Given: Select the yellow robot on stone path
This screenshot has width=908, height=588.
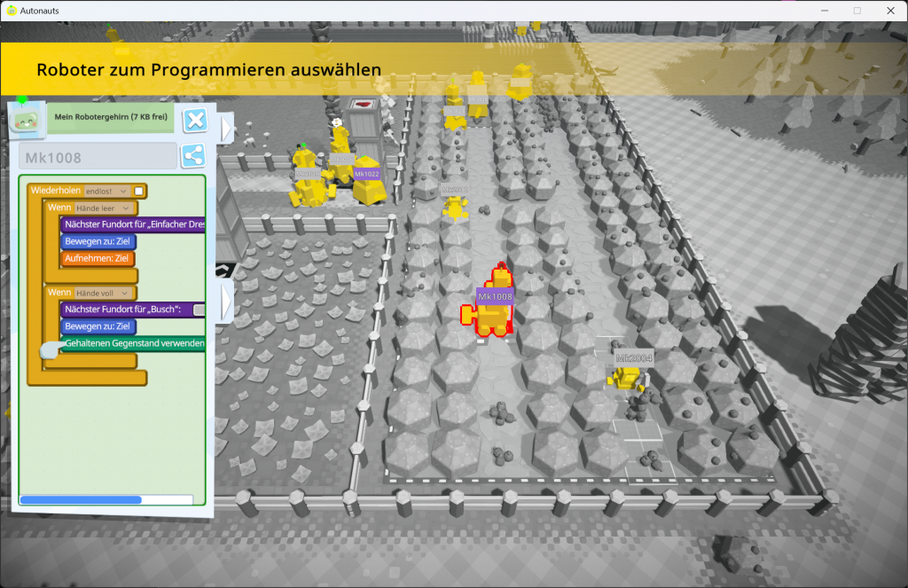Looking at the screenshot, I should click(456, 208).
